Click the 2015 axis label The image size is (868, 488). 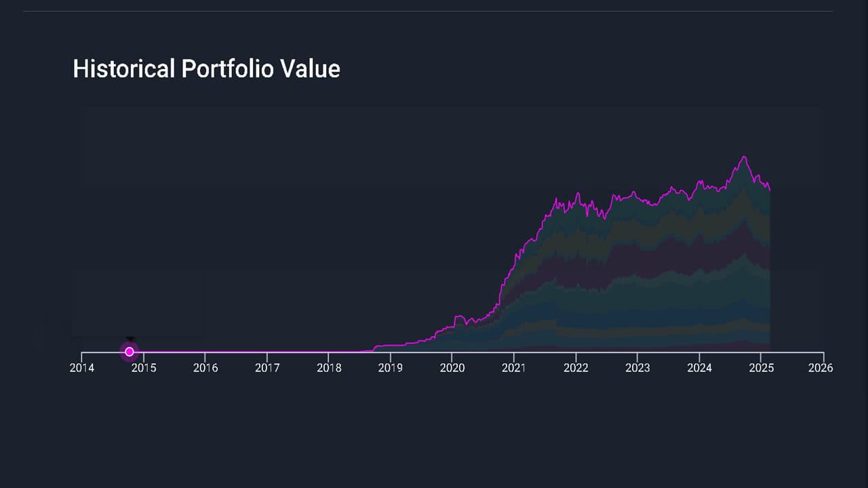click(144, 368)
